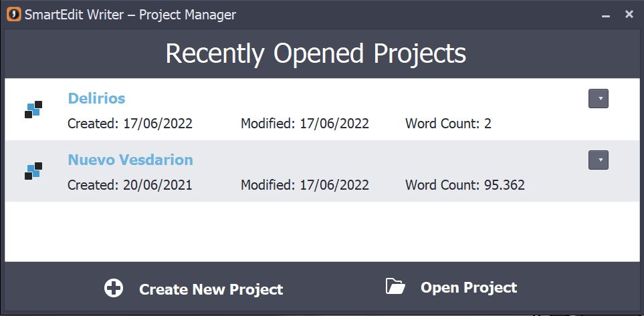Click the Word Count: 2 label
The height and width of the screenshot is (316, 644).
coord(448,124)
